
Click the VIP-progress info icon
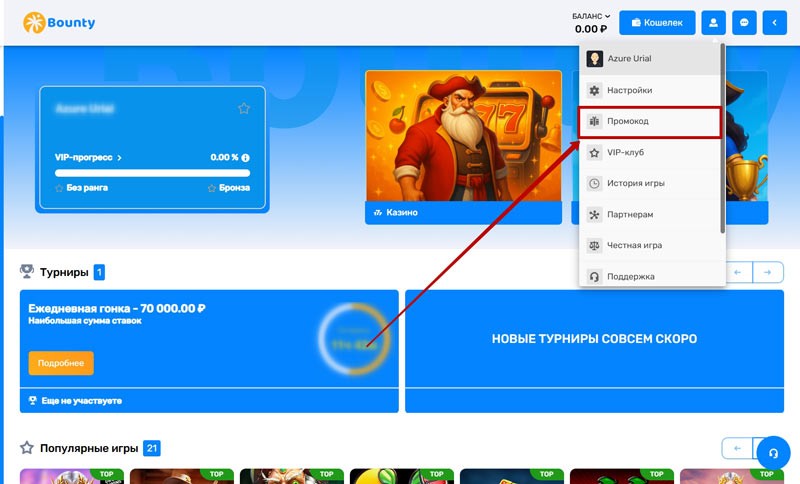[245, 158]
